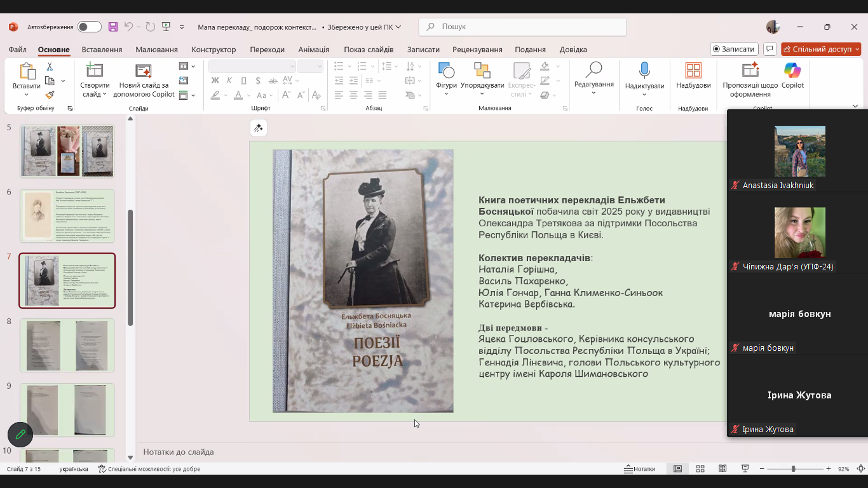Image resolution: width=868 pixels, height=488 pixels.
Task: Switch to the Animation tab (Анімація)
Action: 313,50
